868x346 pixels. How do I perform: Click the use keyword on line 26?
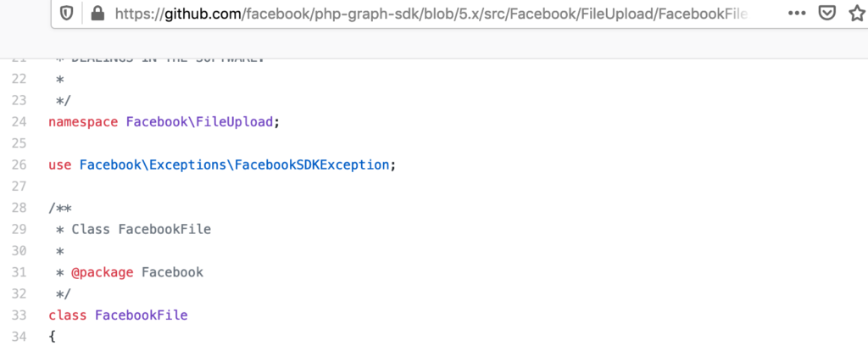(60, 165)
